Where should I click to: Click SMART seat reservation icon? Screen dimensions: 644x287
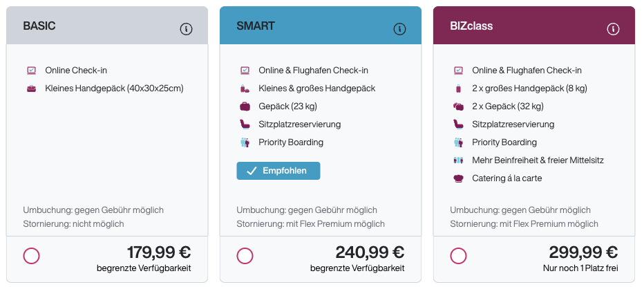(245, 124)
